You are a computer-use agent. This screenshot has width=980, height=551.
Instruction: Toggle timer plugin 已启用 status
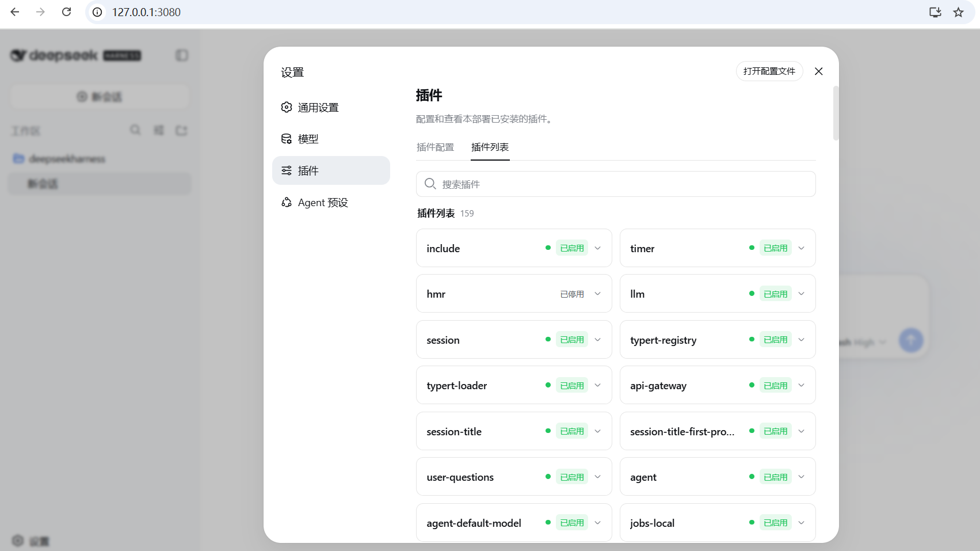(775, 248)
